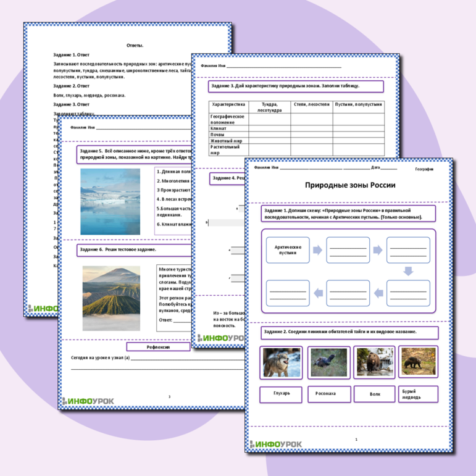Choose the Бурый медведь label box
Viewport: 476px width, 476px height.
click(418, 393)
